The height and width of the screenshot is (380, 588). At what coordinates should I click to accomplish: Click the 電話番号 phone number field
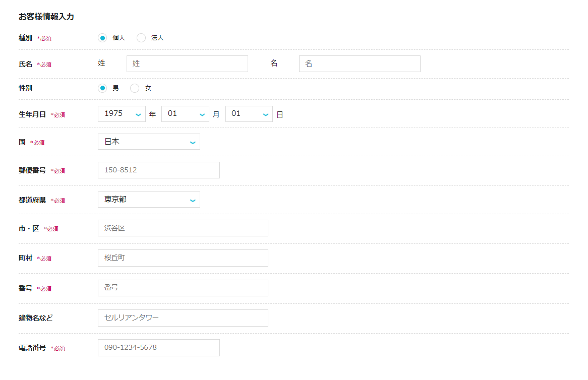159,348
